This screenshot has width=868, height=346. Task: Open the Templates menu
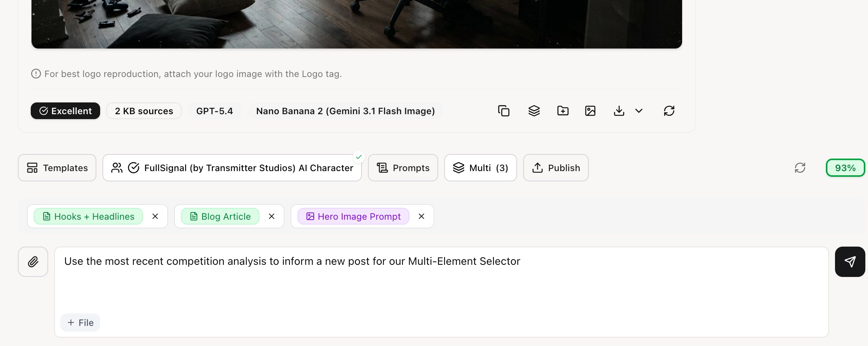tap(57, 168)
